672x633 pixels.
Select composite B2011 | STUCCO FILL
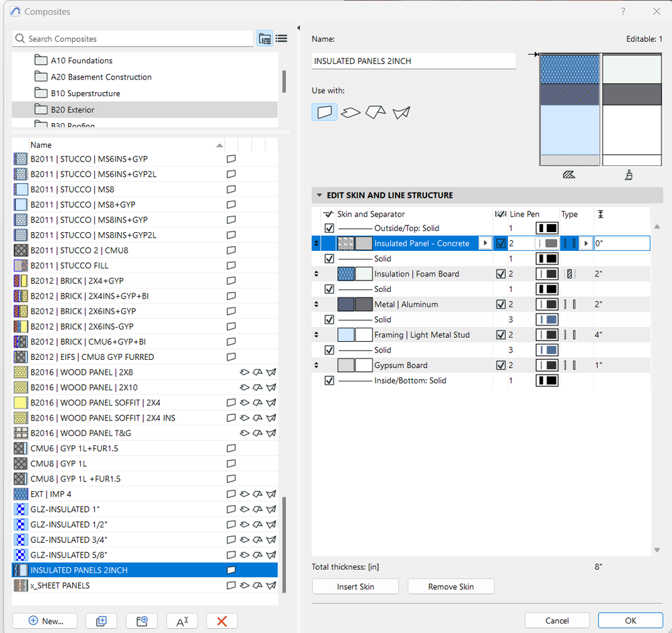point(145,265)
